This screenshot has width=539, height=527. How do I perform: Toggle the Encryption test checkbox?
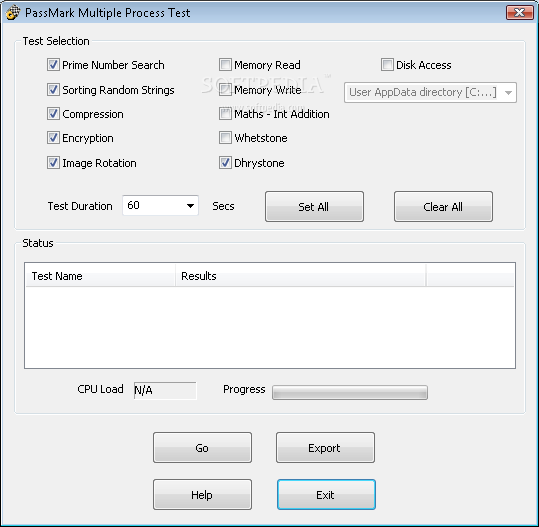(x=53, y=138)
